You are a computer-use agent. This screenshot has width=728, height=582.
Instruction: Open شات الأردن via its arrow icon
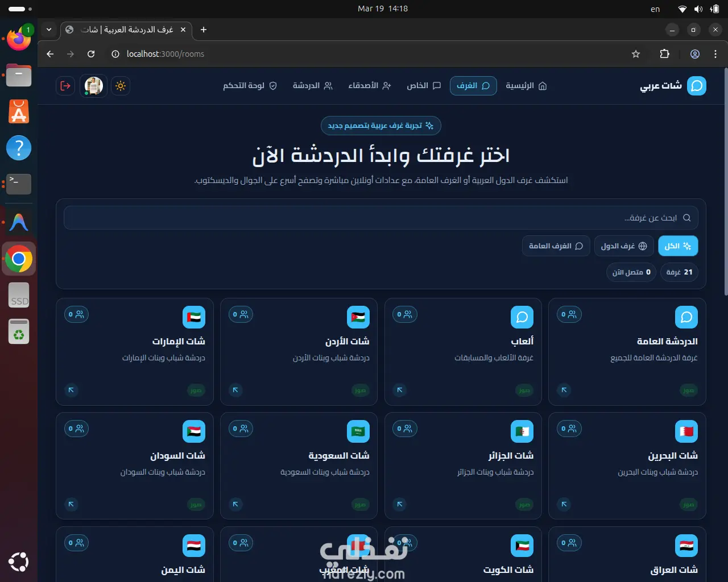pyautogui.click(x=235, y=390)
